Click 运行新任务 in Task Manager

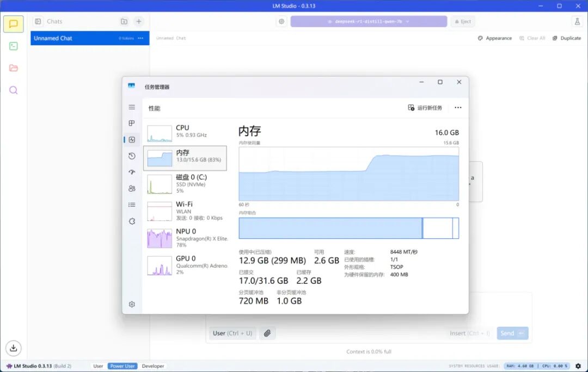pos(425,108)
